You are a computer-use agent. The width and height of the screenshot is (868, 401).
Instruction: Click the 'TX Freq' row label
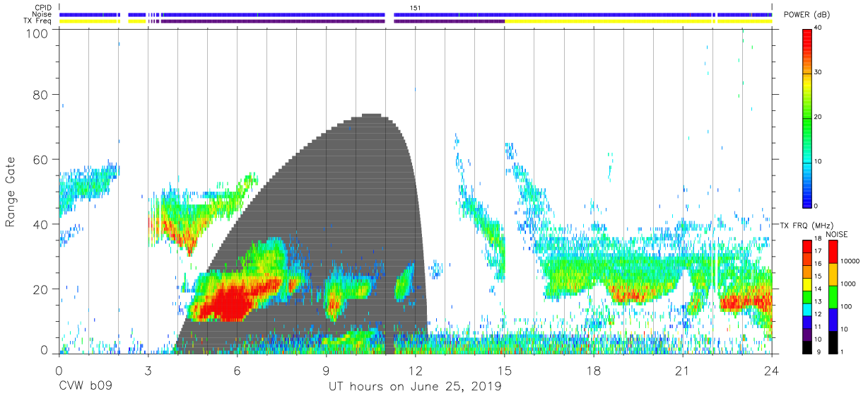[x=38, y=21]
